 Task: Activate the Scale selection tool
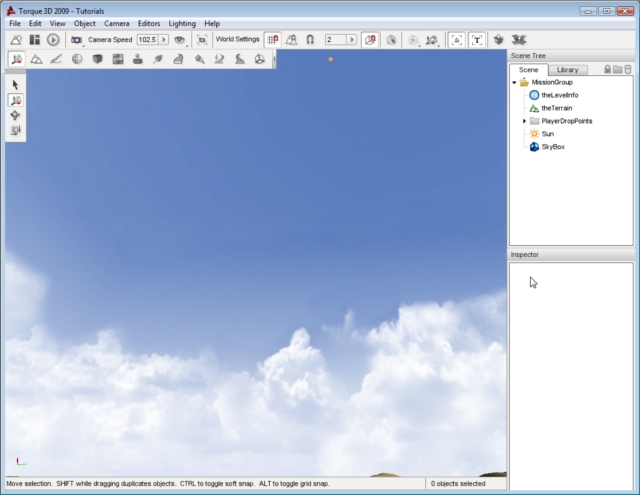(16, 130)
